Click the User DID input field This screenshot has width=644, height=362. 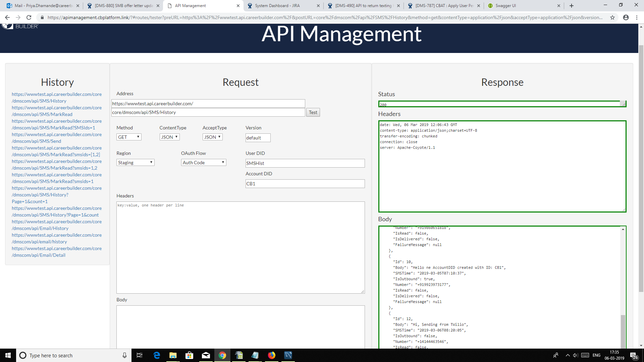click(x=305, y=163)
